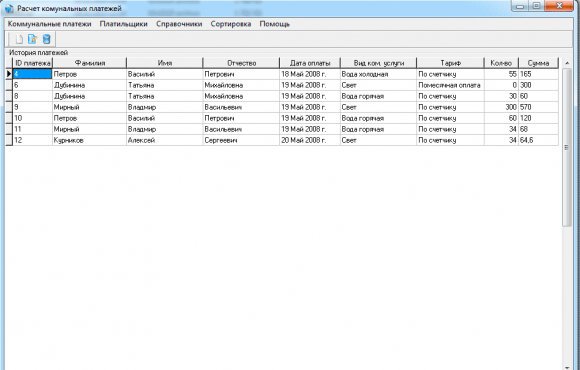Open the Помощь menu
This screenshot has width=580, height=370.
click(x=274, y=24)
